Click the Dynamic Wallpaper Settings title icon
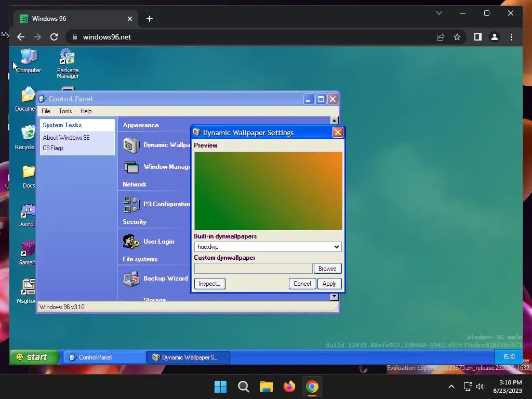 pyautogui.click(x=196, y=132)
